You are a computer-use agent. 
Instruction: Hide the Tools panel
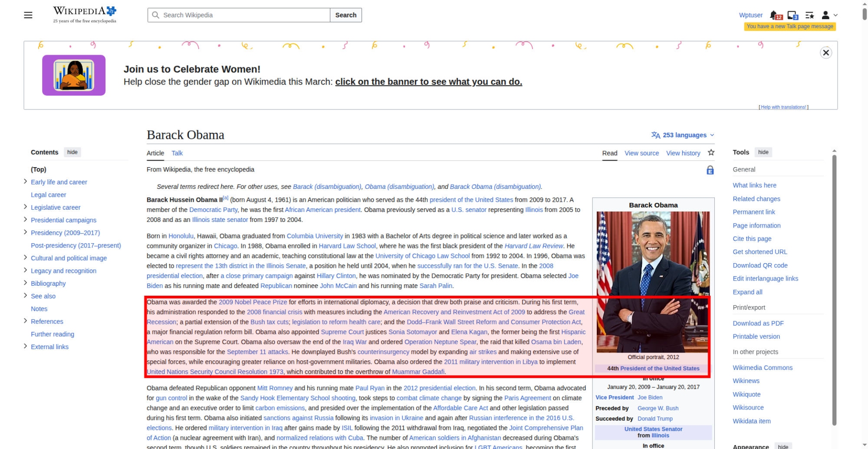click(x=763, y=152)
